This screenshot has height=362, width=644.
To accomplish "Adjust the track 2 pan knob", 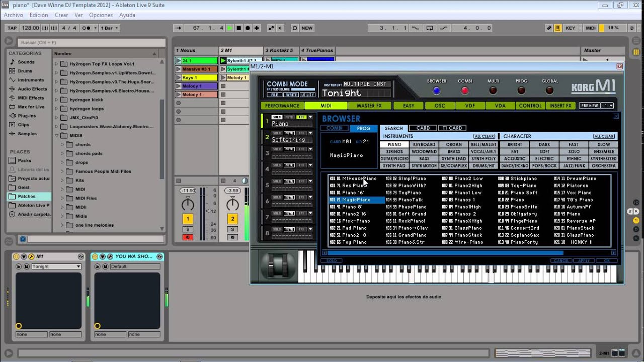I will tap(232, 204).
